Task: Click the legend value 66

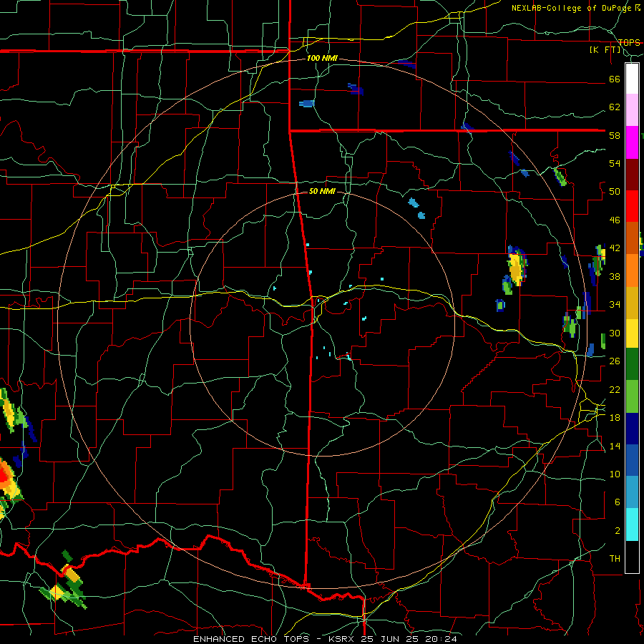Action: [x=615, y=79]
